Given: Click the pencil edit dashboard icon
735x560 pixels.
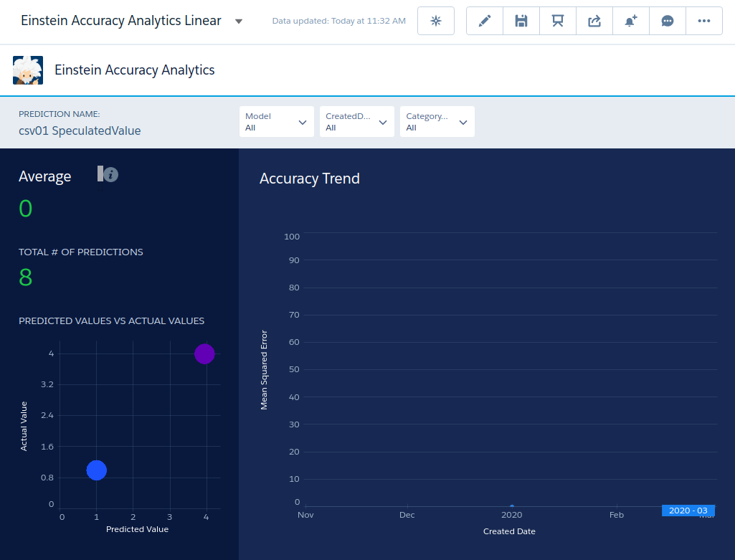Looking at the screenshot, I should (x=484, y=21).
